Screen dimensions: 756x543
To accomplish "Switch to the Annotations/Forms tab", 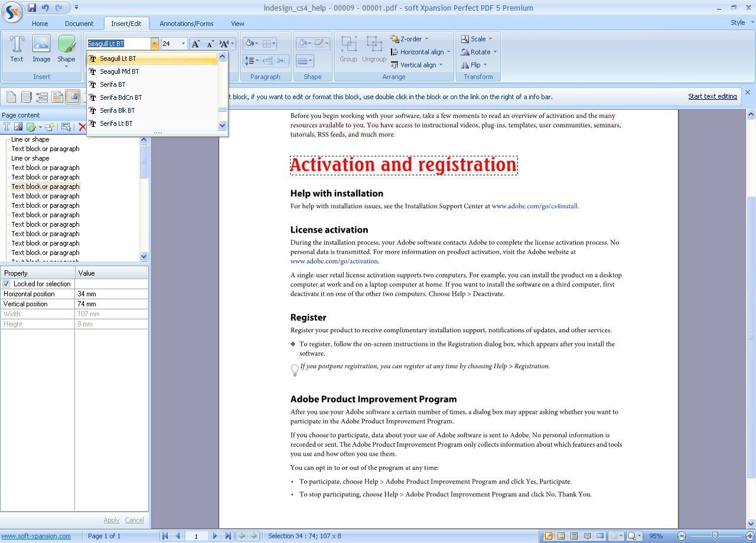I will (x=187, y=24).
